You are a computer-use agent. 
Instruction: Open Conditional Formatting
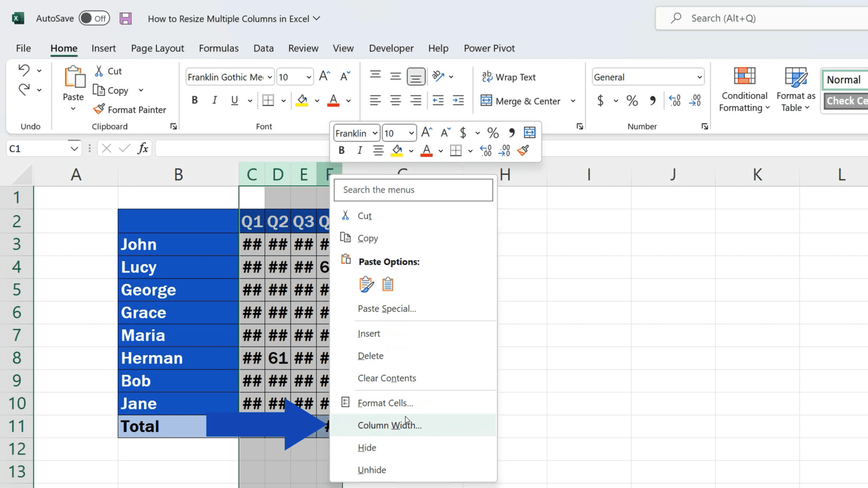pyautogui.click(x=744, y=89)
